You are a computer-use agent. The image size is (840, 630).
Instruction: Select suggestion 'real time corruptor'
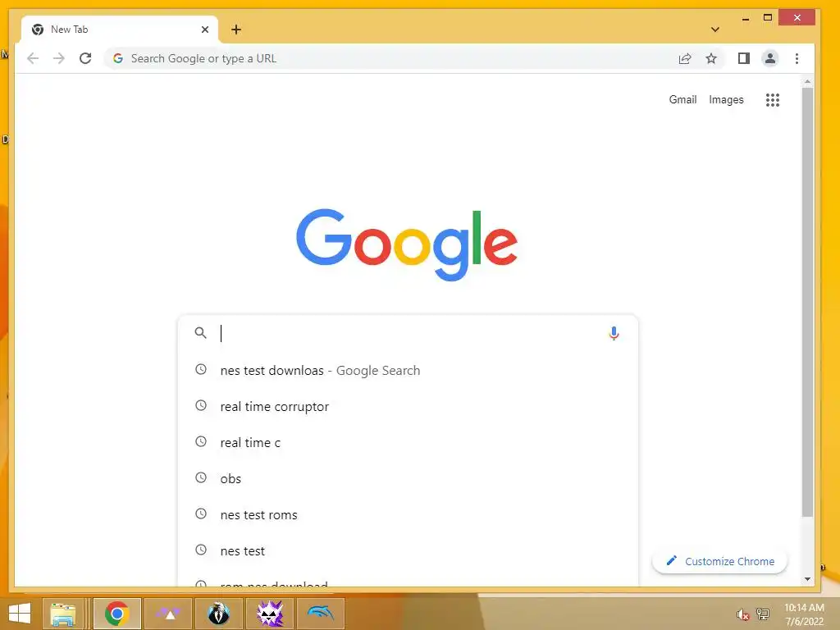pyautogui.click(x=408, y=406)
